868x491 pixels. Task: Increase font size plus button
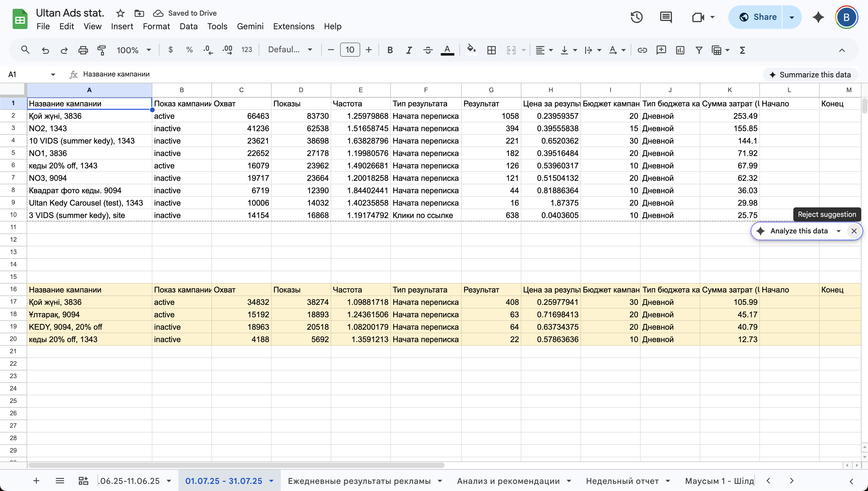pos(369,50)
